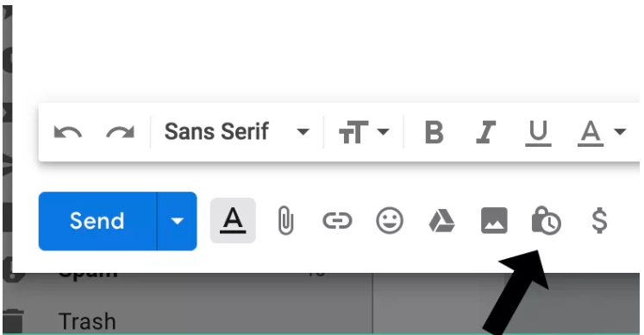644x335 pixels.
Task: Insert a link with the chain icon
Action: pos(337,221)
